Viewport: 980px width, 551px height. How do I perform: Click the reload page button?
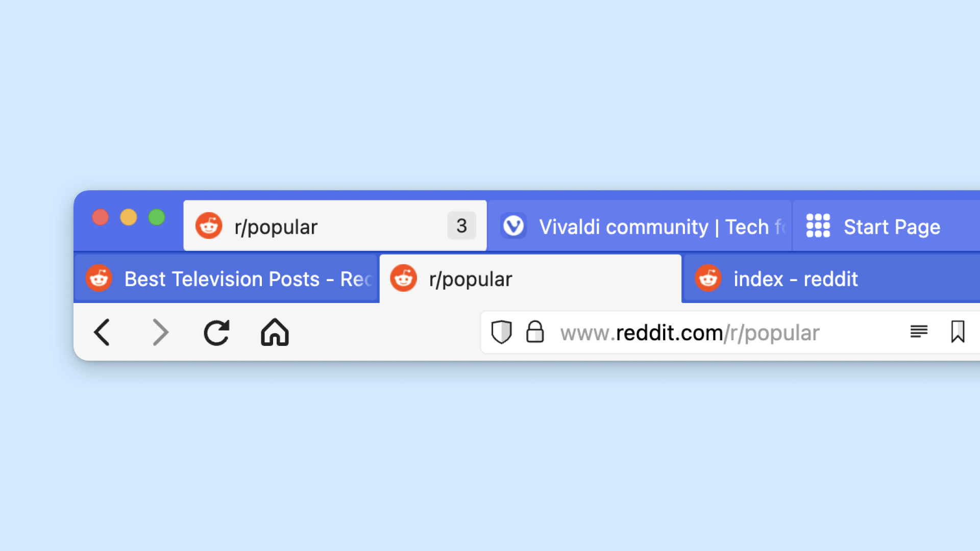point(217,332)
